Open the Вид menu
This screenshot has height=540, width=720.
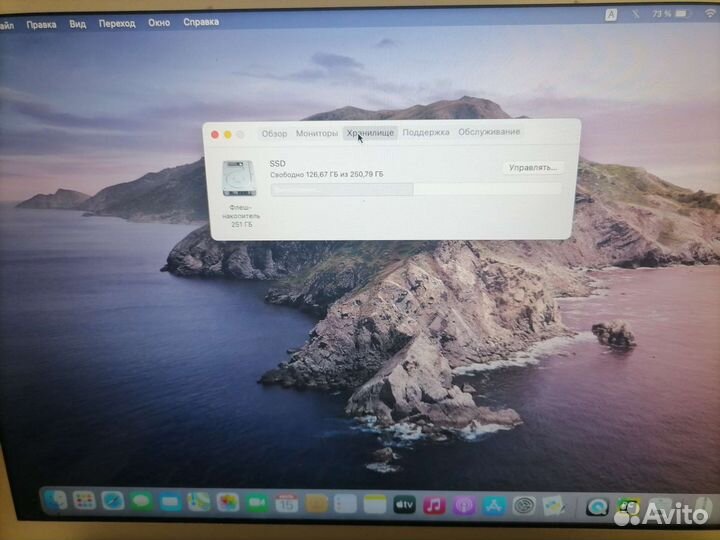click(78, 24)
